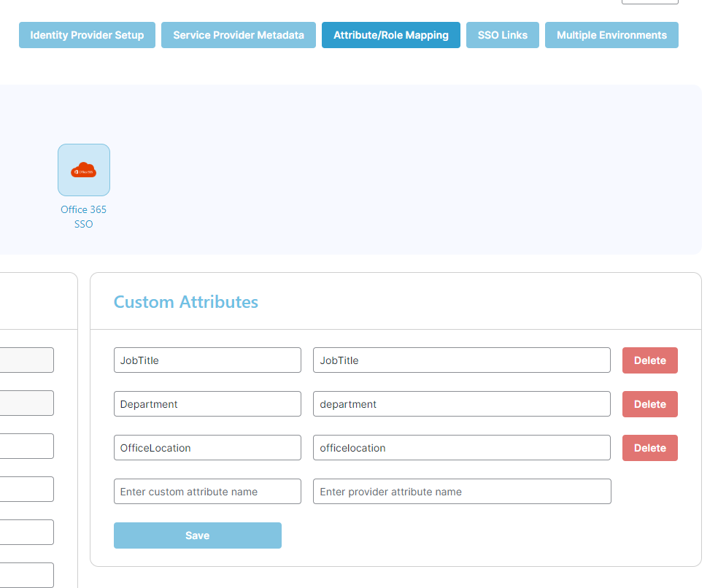
Task: Click the Office 365 SSO label text
Action: 83,216
